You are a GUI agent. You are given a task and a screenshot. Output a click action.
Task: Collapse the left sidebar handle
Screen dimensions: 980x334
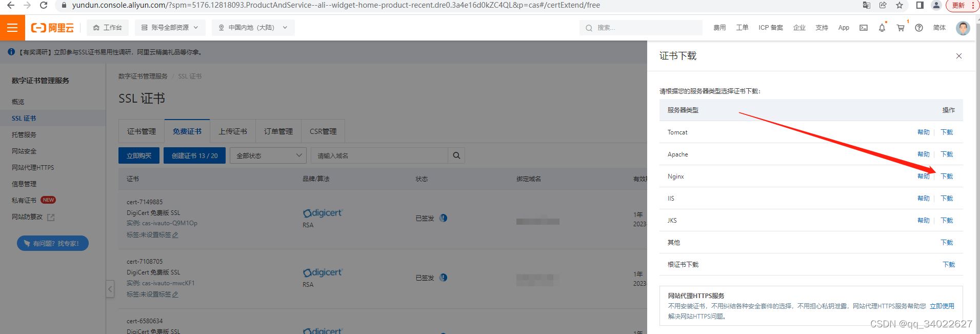click(x=110, y=289)
